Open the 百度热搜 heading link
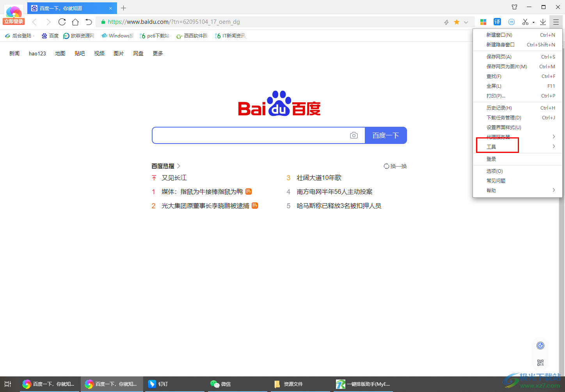The height and width of the screenshot is (392, 565). (166, 166)
